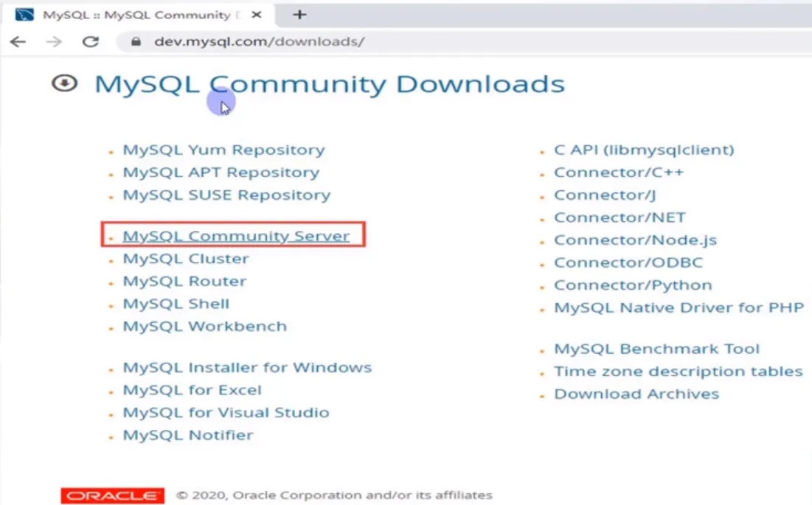Open MySQL for Excel link
Screen dimensions: 812x505
point(192,390)
